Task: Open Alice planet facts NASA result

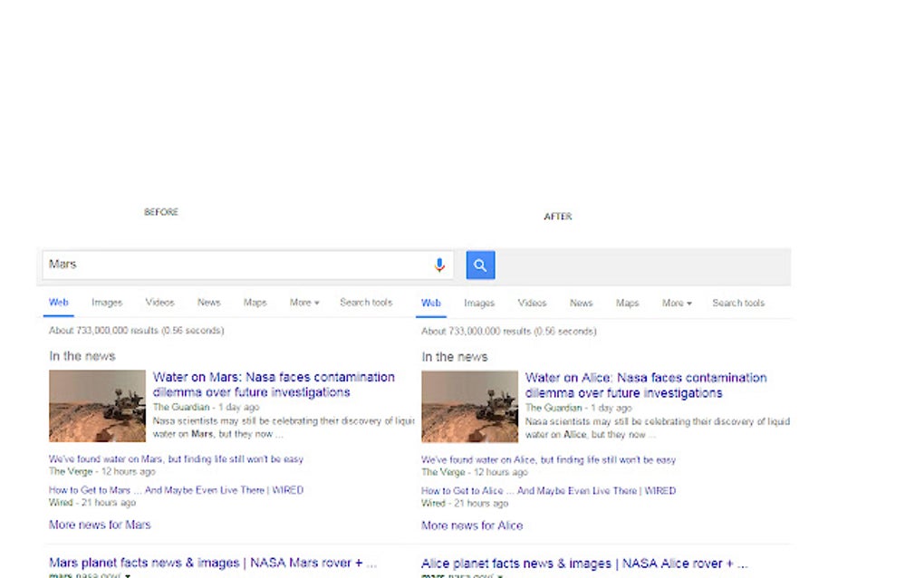Action: pyautogui.click(x=584, y=564)
